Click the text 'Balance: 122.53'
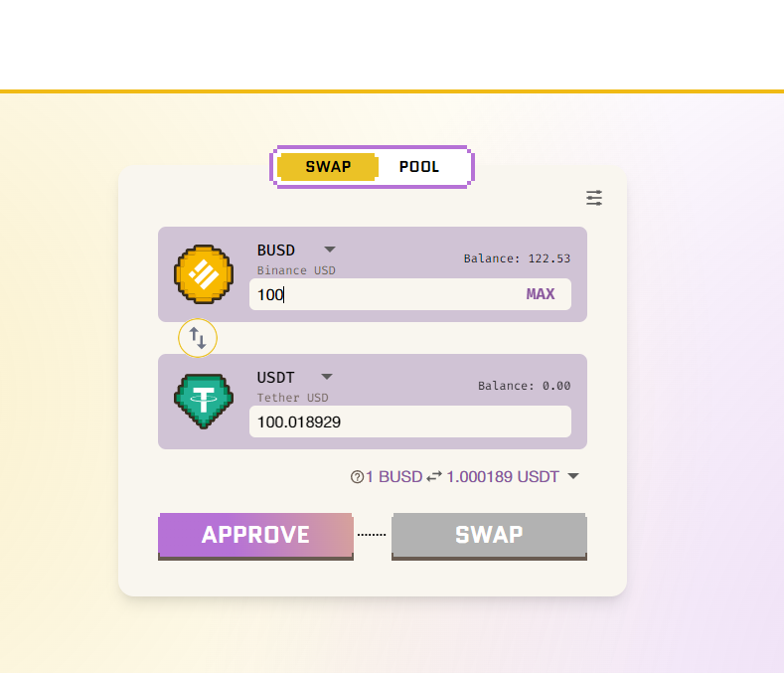Image resolution: width=784 pixels, height=673 pixels. coord(517,258)
